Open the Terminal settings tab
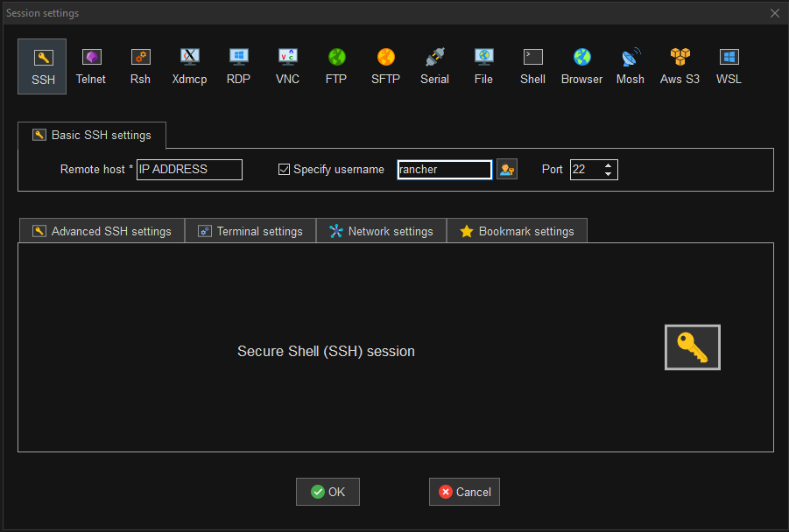The height and width of the screenshot is (532, 789). [250, 230]
